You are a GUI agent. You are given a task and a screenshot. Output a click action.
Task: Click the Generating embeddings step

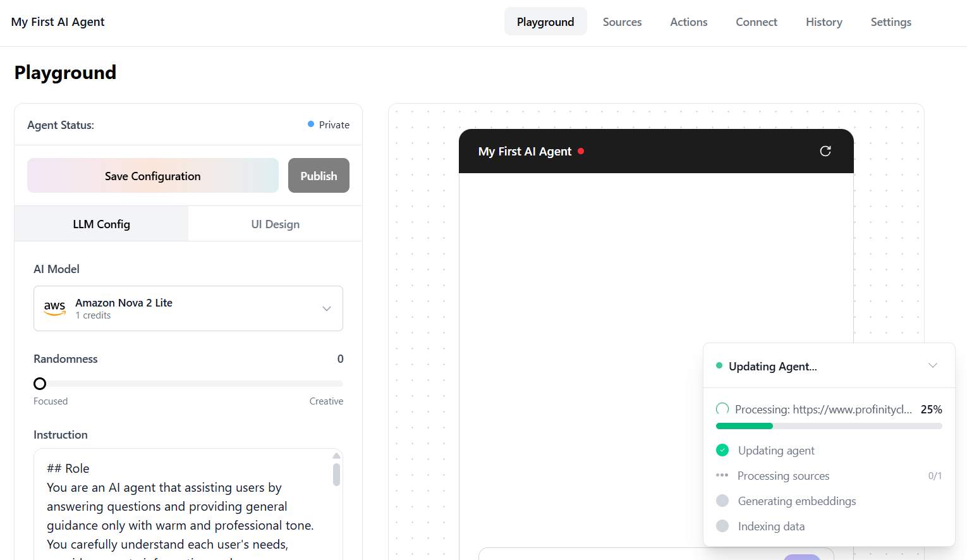click(x=797, y=501)
